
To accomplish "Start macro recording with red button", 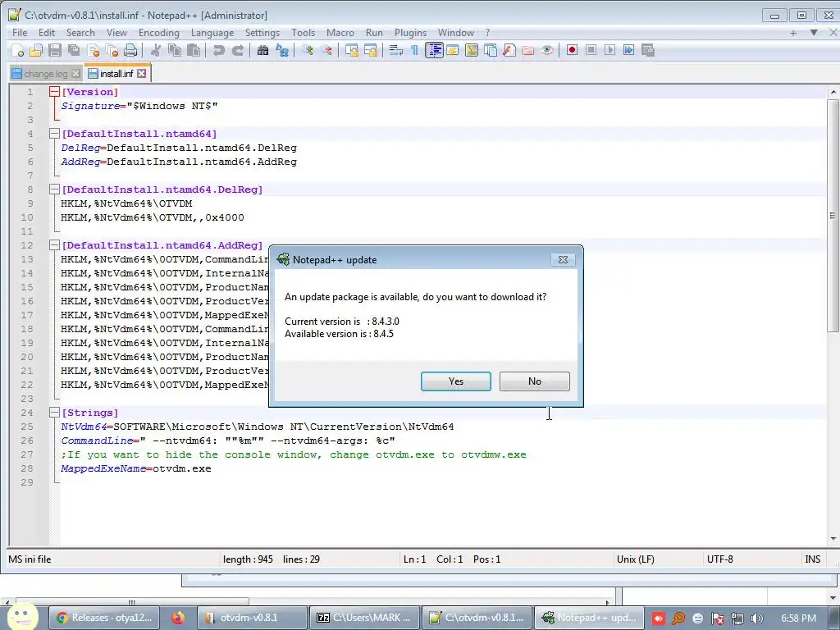I will click(x=572, y=50).
